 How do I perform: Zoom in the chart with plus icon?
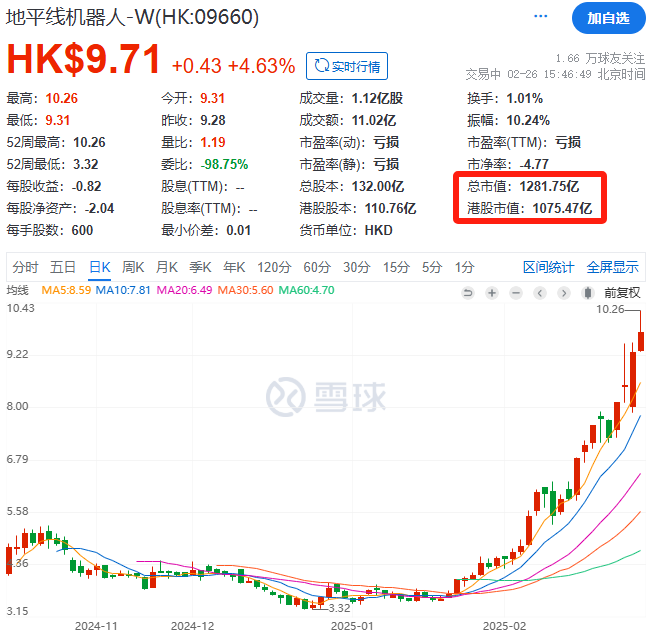(492, 293)
